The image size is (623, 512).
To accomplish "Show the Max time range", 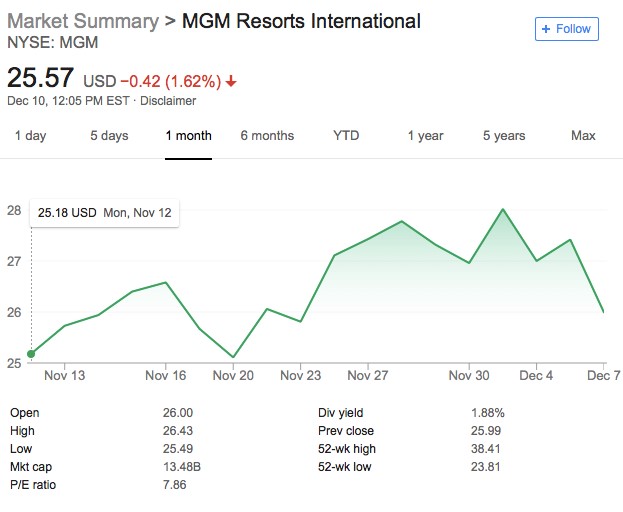I will tap(582, 136).
